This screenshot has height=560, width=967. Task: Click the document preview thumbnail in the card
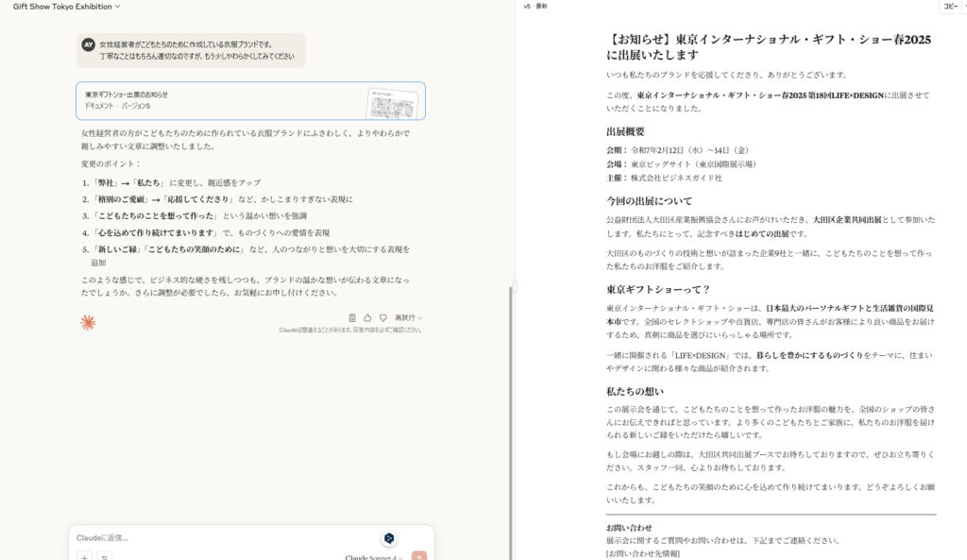pyautogui.click(x=391, y=103)
